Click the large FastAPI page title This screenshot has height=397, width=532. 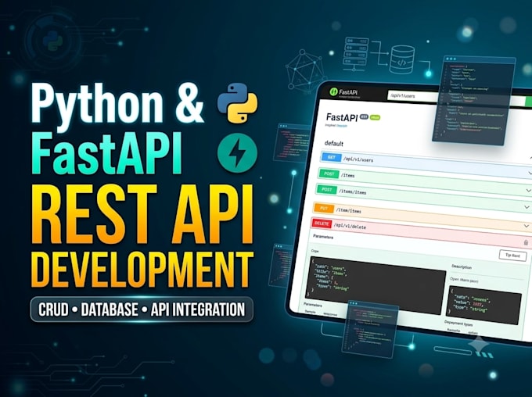[x=342, y=118]
